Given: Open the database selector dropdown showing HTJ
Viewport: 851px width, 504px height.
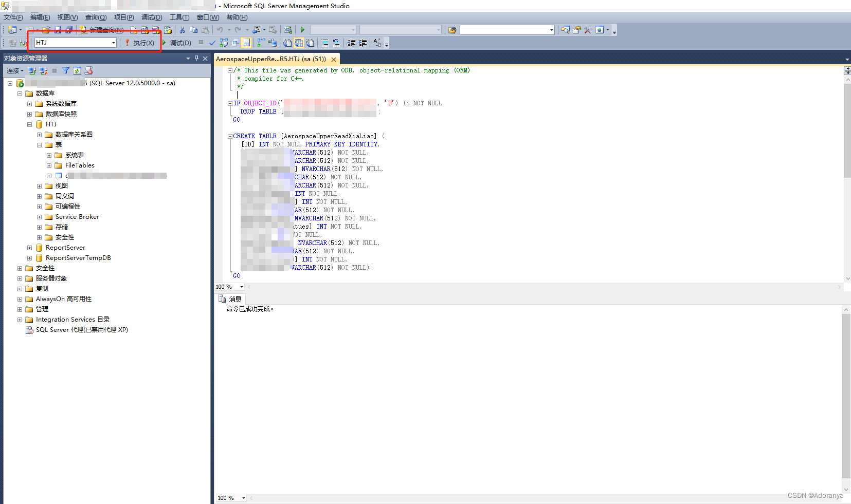Looking at the screenshot, I should click(114, 42).
